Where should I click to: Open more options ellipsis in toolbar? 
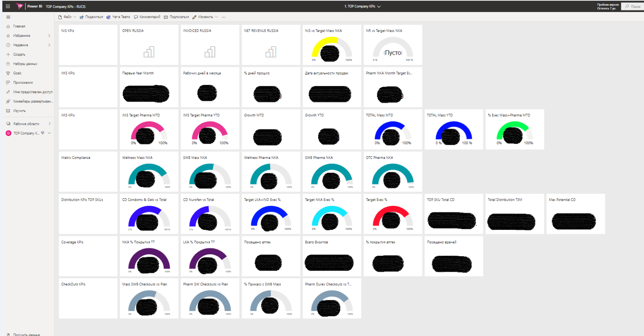pos(224,17)
